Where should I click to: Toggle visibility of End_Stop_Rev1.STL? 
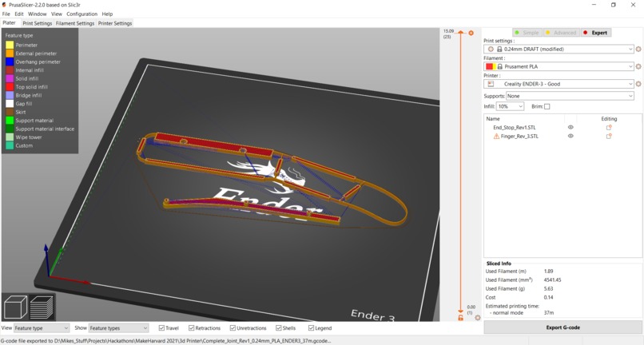click(570, 127)
